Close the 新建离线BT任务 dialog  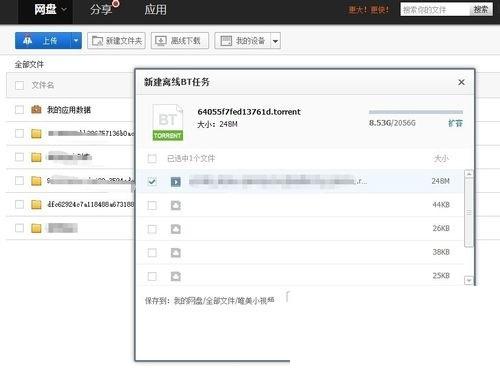pyautogui.click(x=461, y=82)
